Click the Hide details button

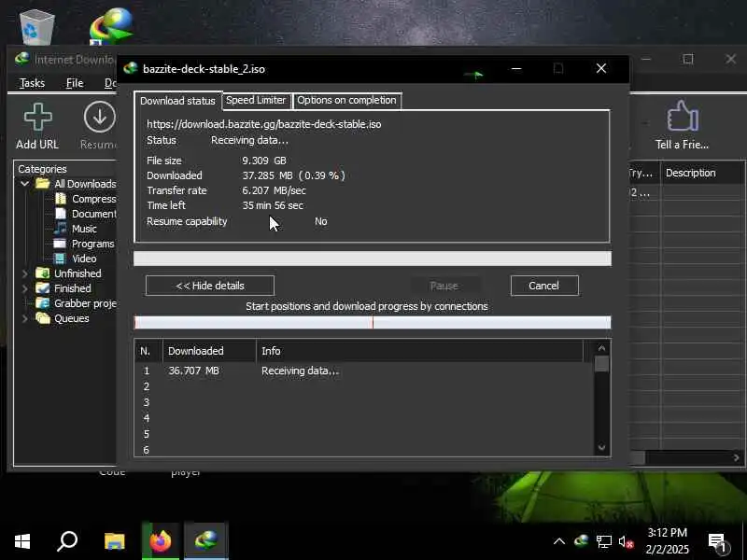pyautogui.click(x=209, y=286)
